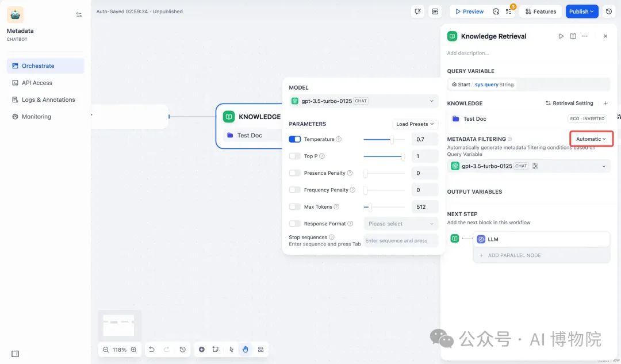Zoom out the canvas with minus magnifier
This screenshot has height=364, width=621.
[106, 350]
